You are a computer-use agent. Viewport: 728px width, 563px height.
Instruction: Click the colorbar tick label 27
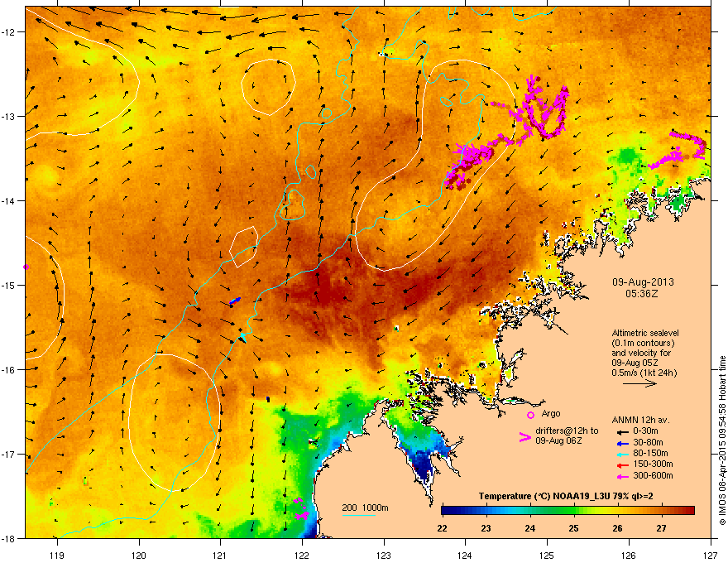click(662, 528)
